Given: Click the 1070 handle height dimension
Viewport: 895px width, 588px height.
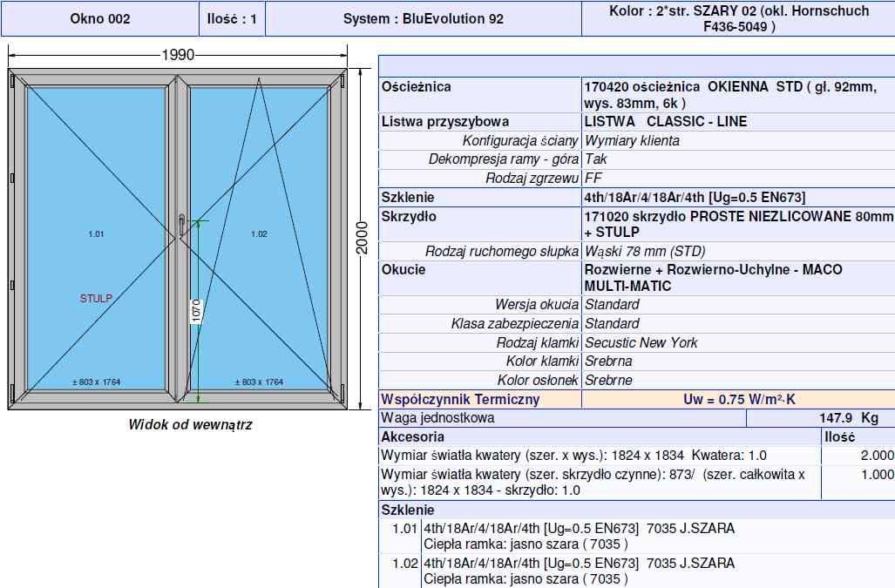Looking at the screenshot, I should [x=197, y=310].
